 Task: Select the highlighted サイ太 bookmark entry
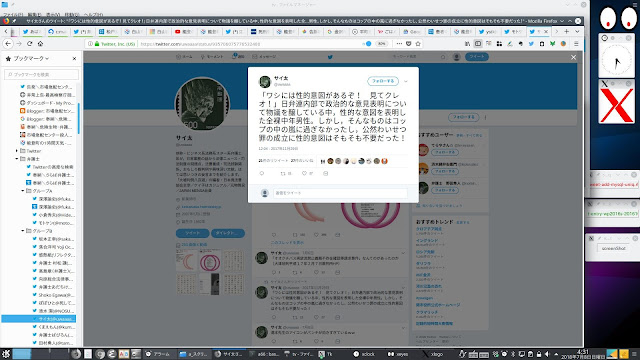pyautogui.click(x=39, y=319)
